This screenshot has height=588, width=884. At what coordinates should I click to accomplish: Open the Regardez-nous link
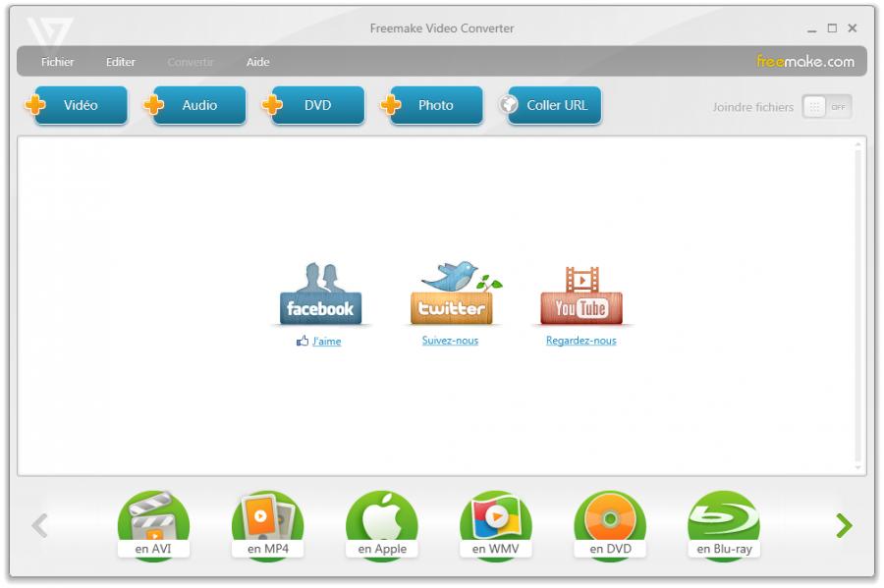click(x=580, y=341)
